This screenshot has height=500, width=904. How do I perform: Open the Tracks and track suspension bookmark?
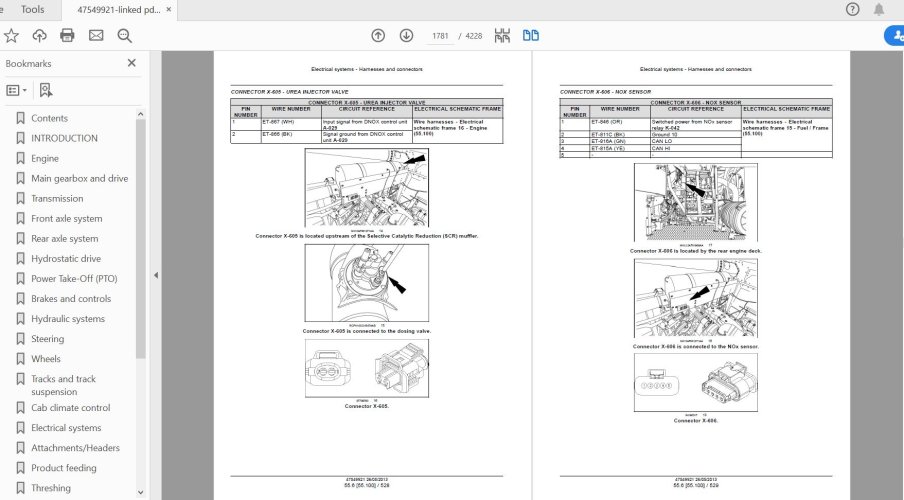[63, 385]
